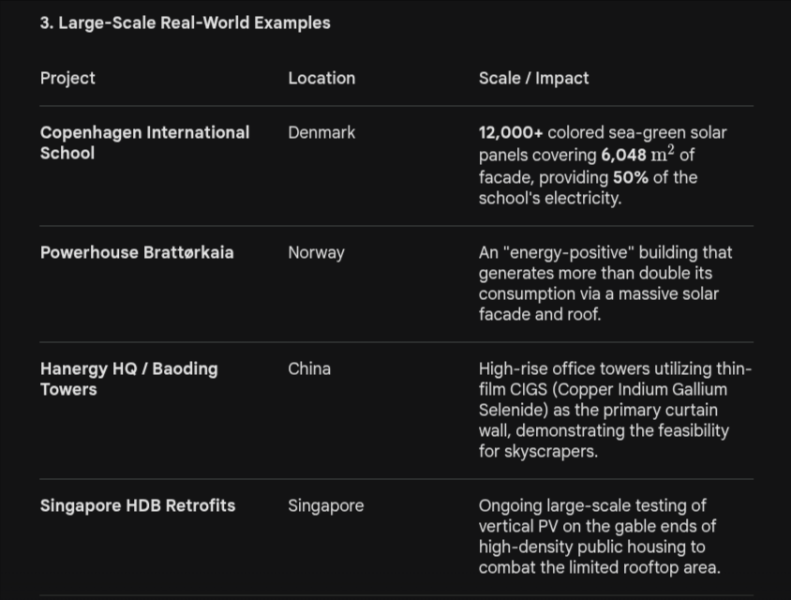Screen dimensions: 791x600
Task: Click 'school's electricity' text in Copenhagen row
Action: tap(550, 198)
